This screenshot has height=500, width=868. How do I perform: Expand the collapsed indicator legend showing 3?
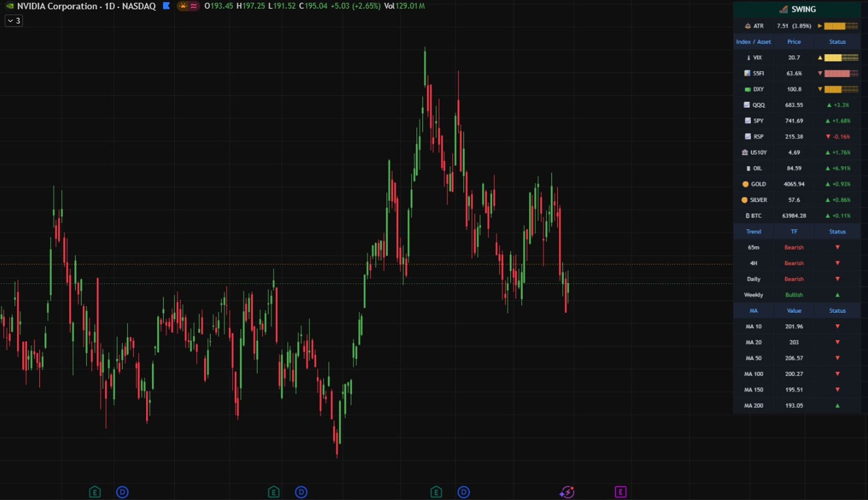14,21
